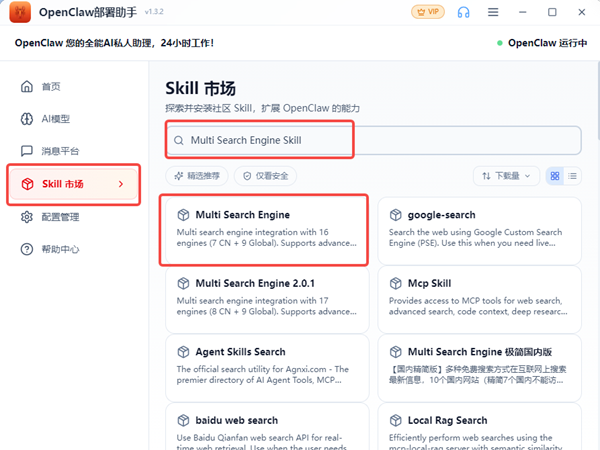Click cube icon on Local Rag Search card

click(x=396, y=421)
